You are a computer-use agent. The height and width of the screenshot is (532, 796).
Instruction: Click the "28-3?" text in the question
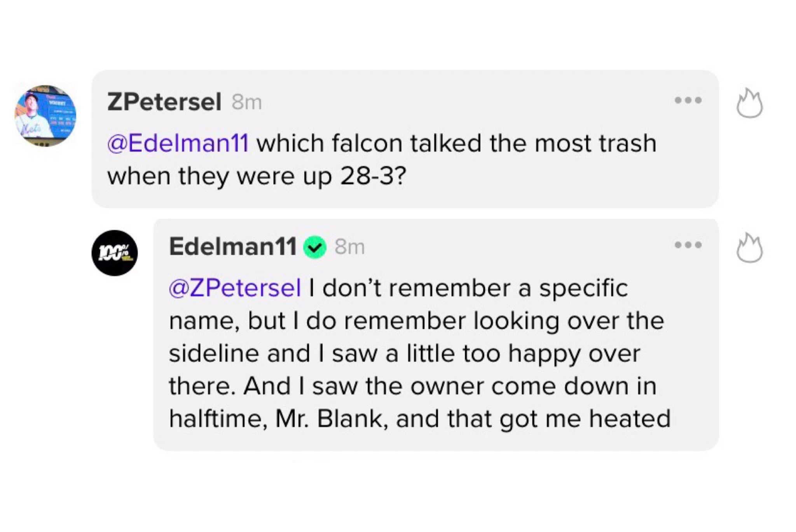[x=373, y=177]
